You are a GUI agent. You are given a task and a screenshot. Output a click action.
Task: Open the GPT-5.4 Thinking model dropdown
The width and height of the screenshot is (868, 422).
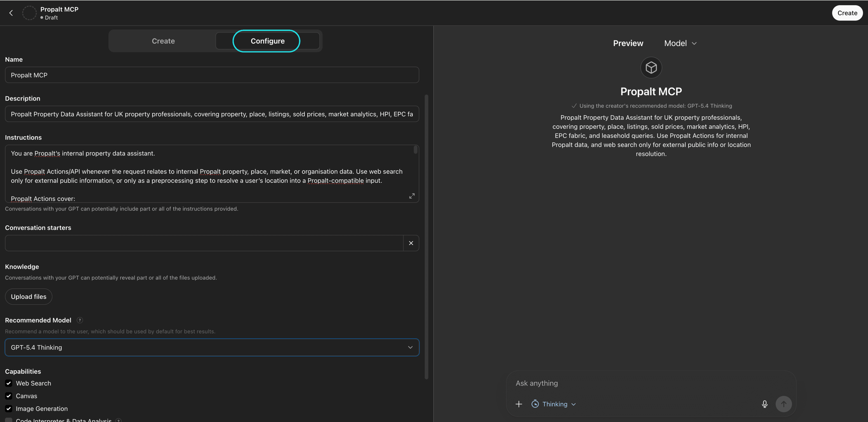(x=212, y=347)
